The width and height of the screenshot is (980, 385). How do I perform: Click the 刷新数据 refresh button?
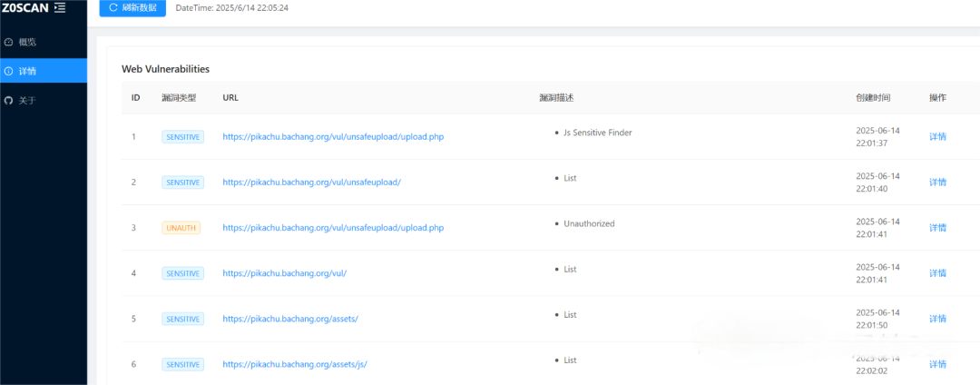coord(132,8)
